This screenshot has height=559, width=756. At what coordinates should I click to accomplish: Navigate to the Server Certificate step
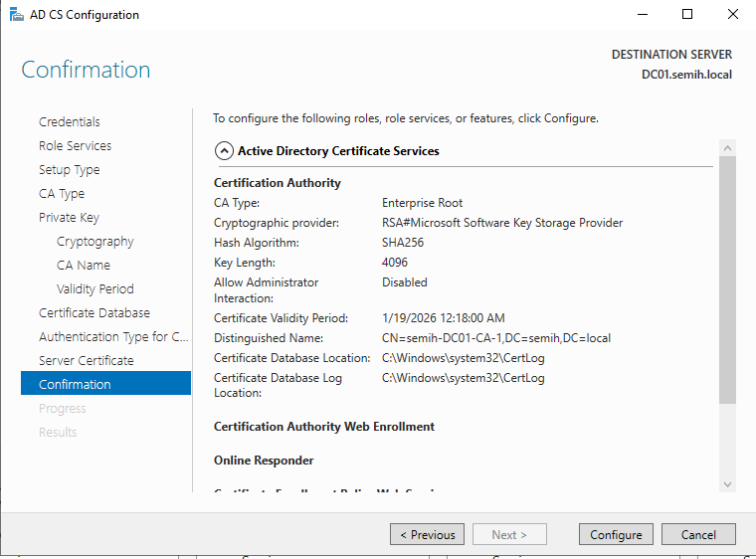[x=87, y=361]
